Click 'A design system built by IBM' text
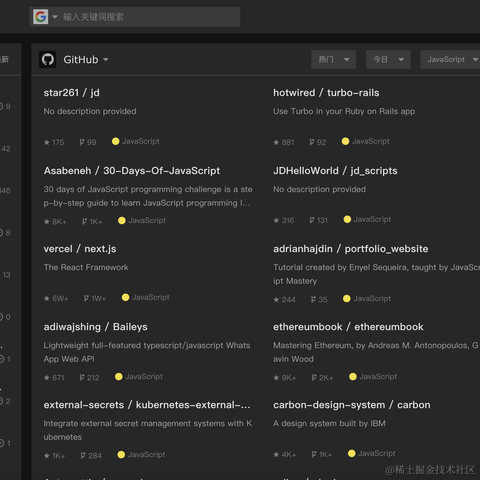This screenshot has width=480, height=480. point(329,423)
